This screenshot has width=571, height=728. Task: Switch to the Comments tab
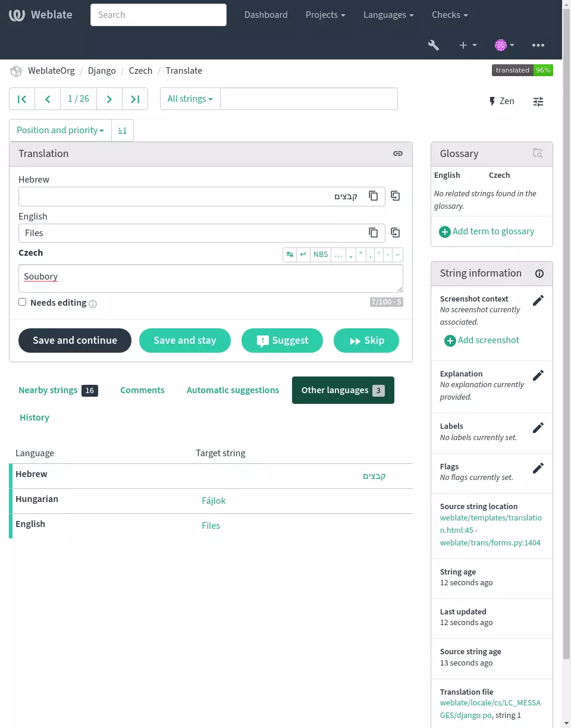pyautogui.click(x=142, y=390)
